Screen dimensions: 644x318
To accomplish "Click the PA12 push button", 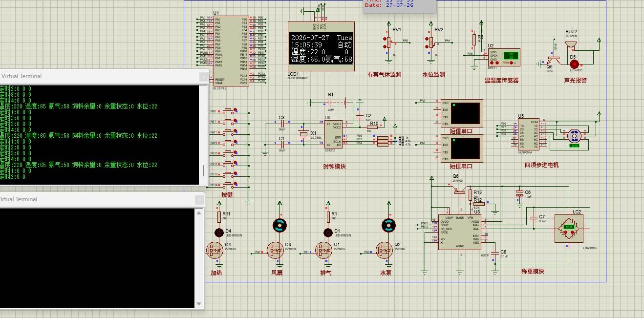I will click(x=228, y=143).
